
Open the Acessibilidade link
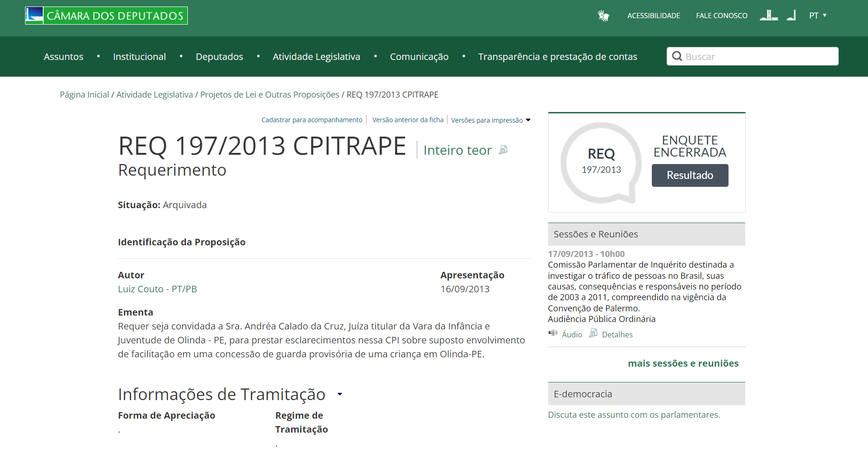[x=653, y=16]
